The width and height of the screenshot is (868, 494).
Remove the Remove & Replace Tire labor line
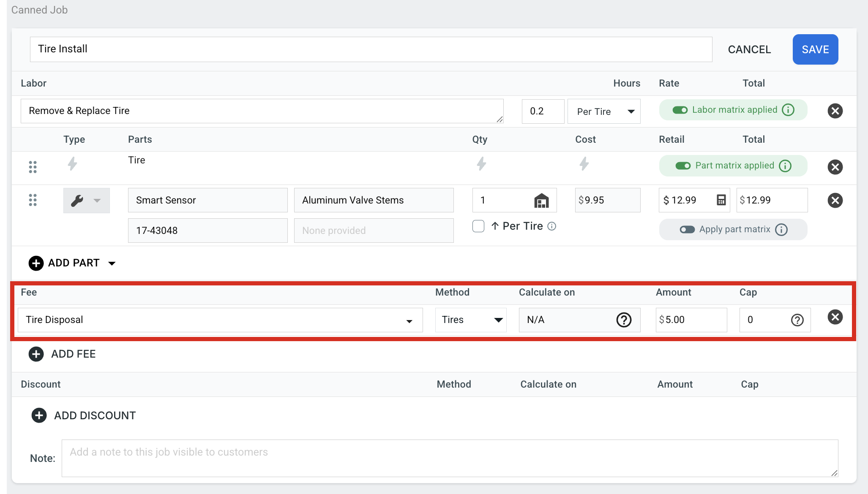pyautogui.click(x=835, y=111)
